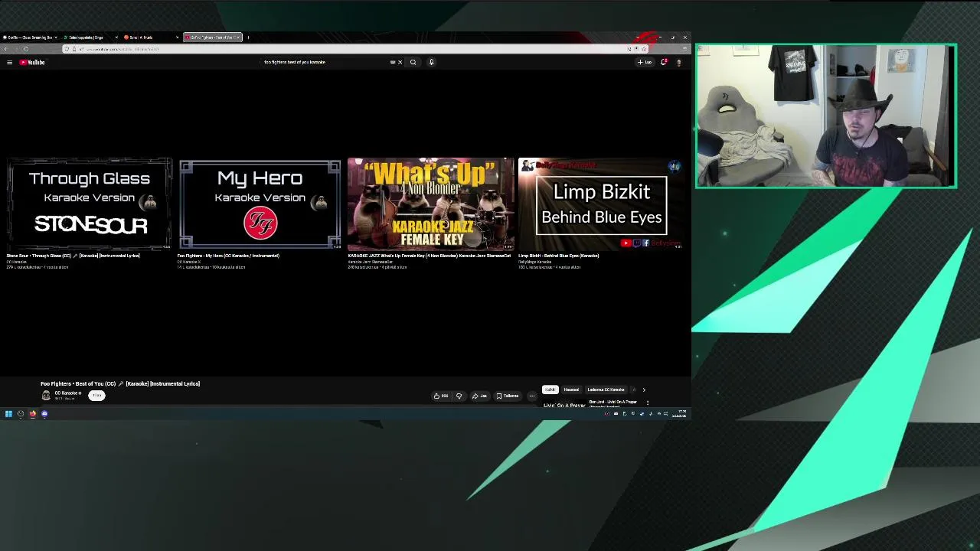
Task: Open the Limp Bizkit Behind Blue Eyes title
Action: 559,256
